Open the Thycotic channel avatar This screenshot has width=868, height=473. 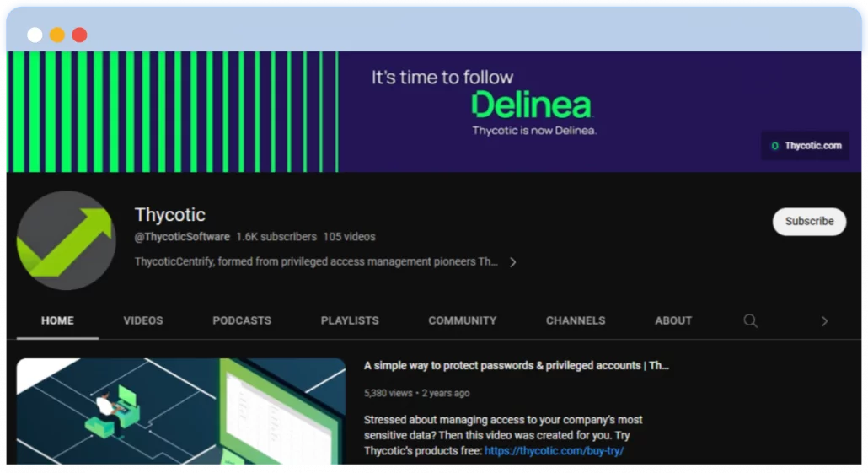point(66,240)
